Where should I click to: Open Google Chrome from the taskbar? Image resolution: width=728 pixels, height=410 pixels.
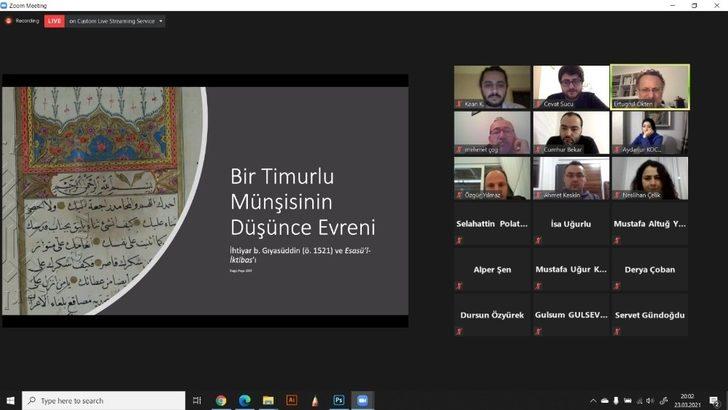click(221, 400)
